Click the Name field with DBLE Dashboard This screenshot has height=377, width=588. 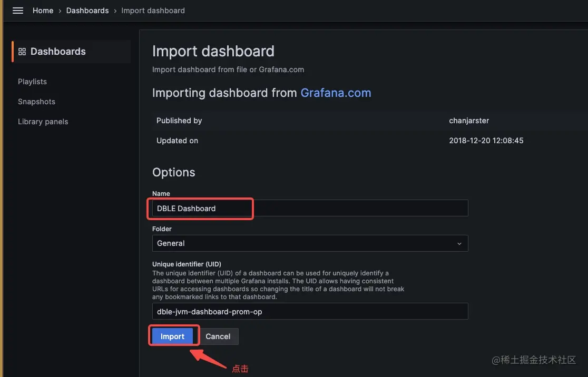click(310, 208)
